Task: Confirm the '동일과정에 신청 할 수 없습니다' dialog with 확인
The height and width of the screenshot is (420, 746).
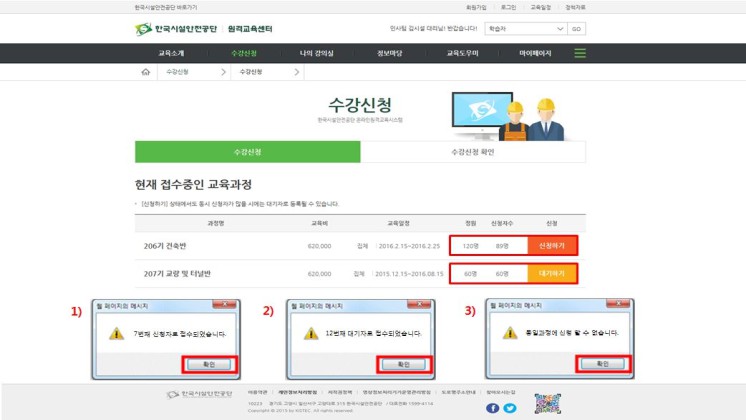Action: (603, 364)
